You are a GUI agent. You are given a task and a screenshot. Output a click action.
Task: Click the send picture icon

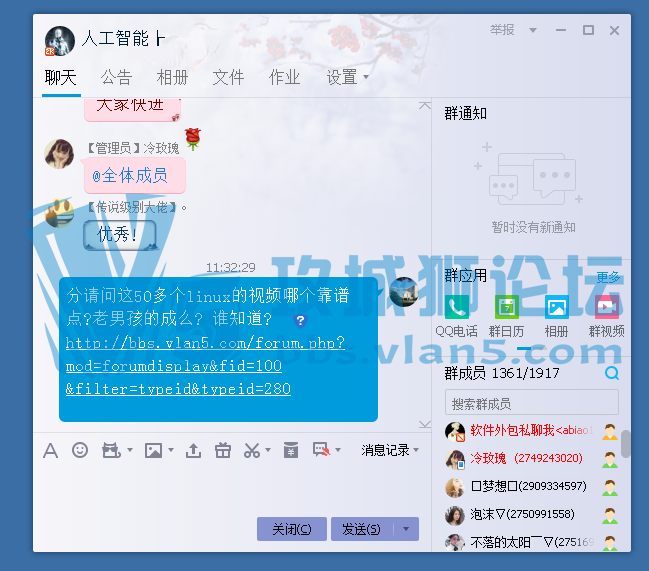(154, 450)
